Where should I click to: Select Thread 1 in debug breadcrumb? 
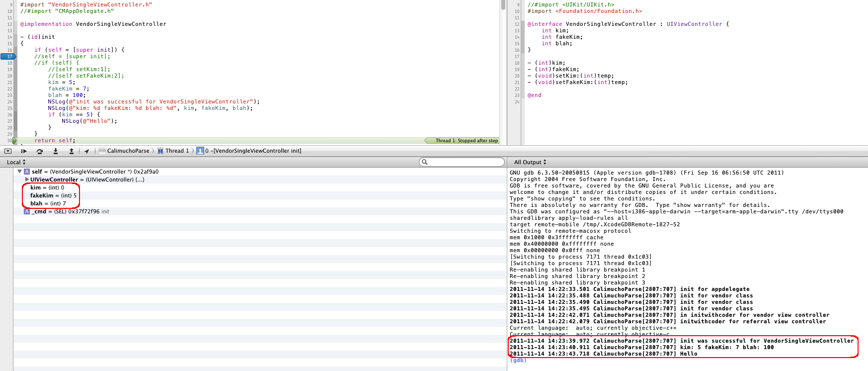[x=173, y=151]
